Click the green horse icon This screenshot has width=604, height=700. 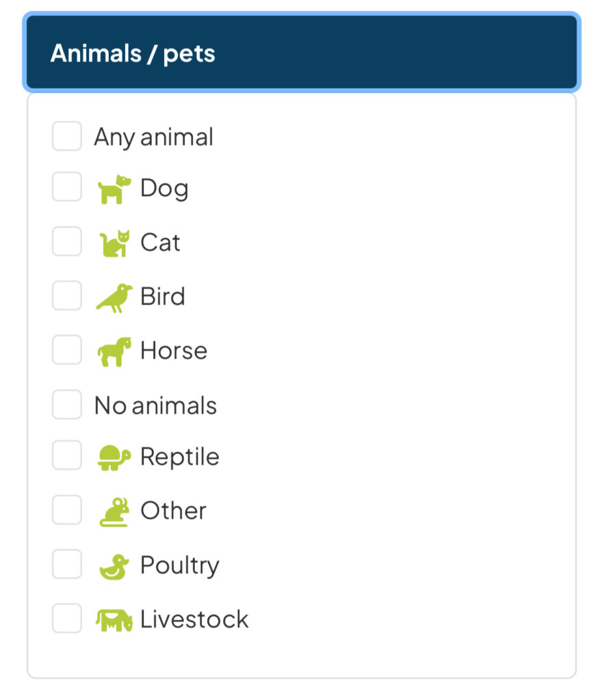pyautogui.click(x=114, y=351)
